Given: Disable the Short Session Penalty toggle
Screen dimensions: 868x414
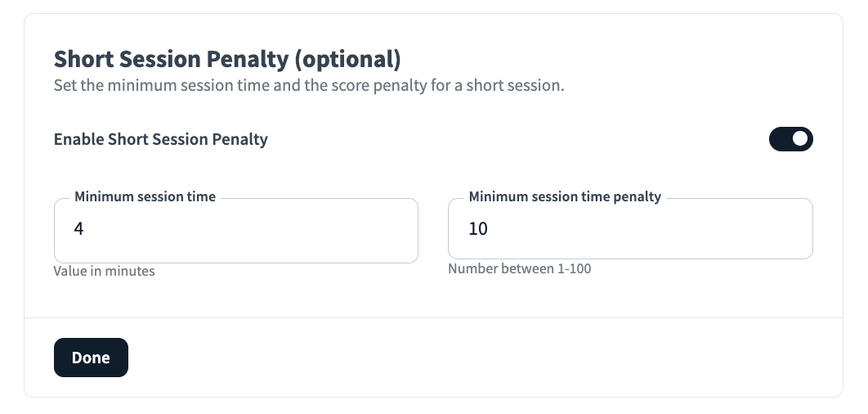Looking at the screenshot, I should [790, 139].
